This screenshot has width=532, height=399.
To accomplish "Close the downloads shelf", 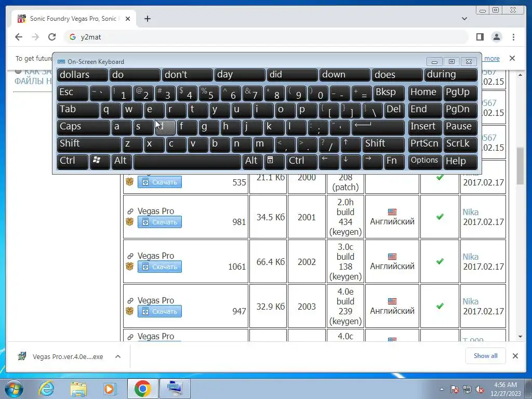I will click(x=515, y=356).
